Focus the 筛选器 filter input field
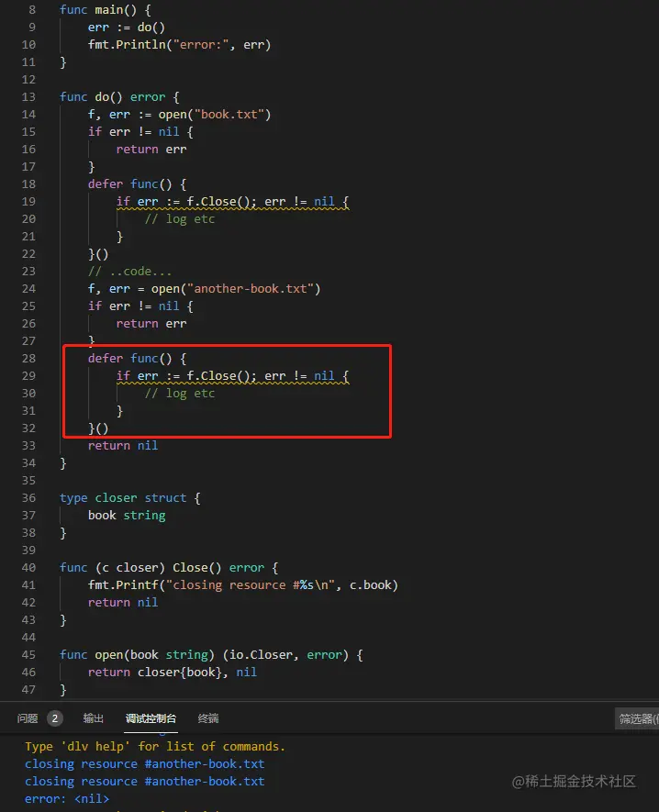Viewport: 659px width, 812px height. (x=637, y=718)
